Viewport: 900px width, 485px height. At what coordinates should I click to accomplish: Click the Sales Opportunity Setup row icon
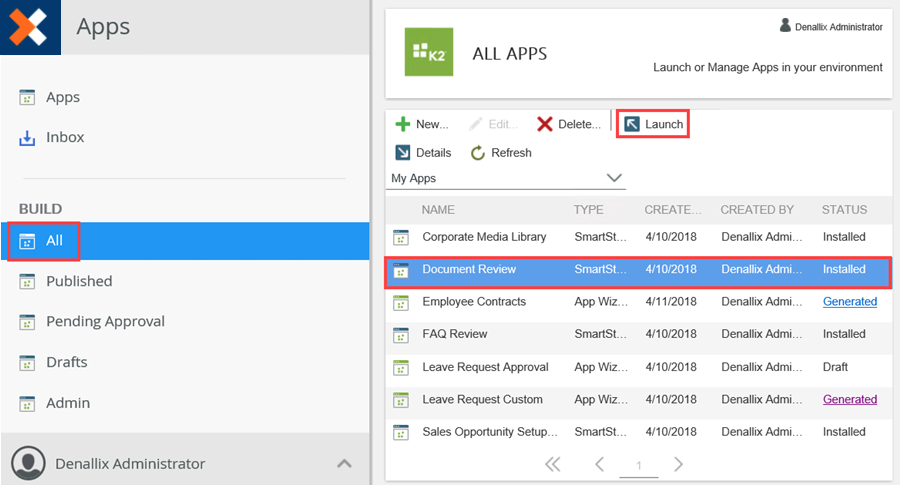pos(401,432)
